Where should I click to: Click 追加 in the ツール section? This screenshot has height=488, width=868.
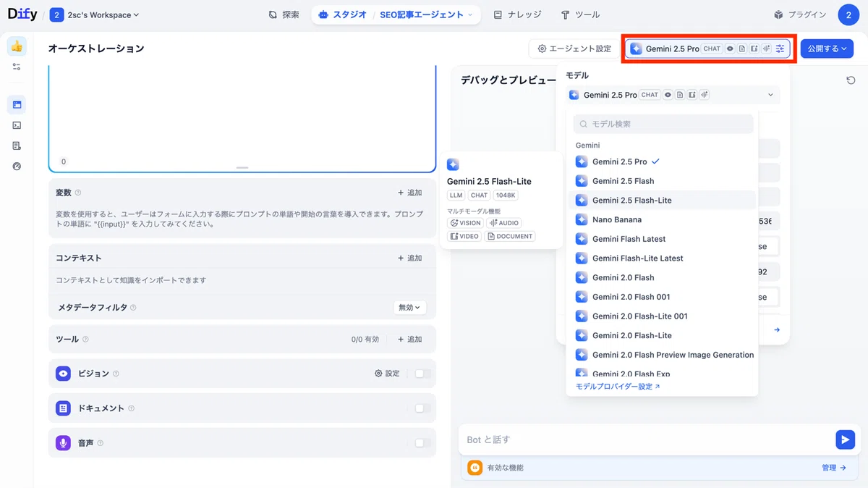pos(409,339)
